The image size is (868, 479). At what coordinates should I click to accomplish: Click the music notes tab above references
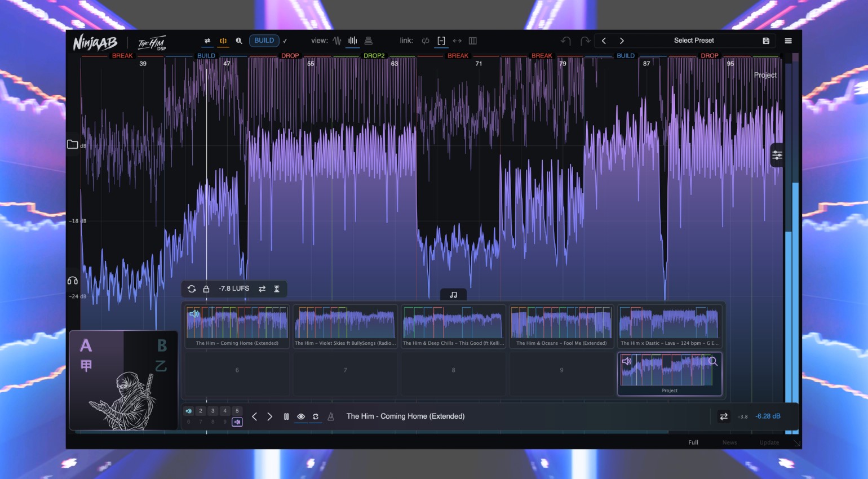pos(453,295)
